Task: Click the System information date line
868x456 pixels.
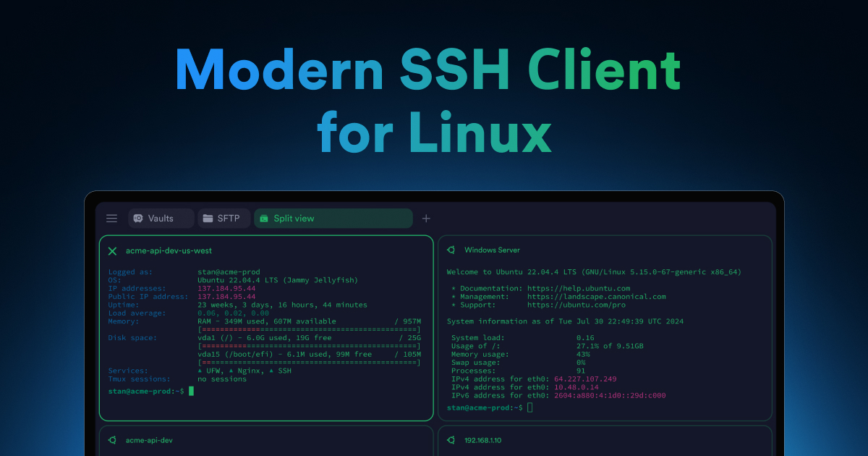Action: [x=565, y=321]
